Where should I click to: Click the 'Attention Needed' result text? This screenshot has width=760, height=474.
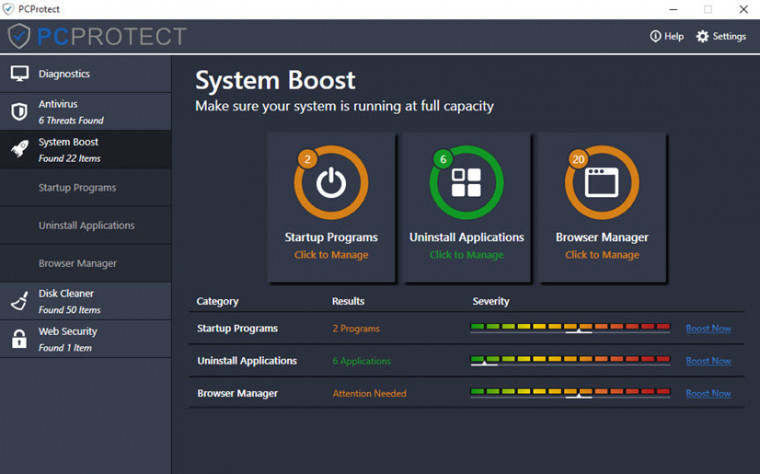[369, 394]
